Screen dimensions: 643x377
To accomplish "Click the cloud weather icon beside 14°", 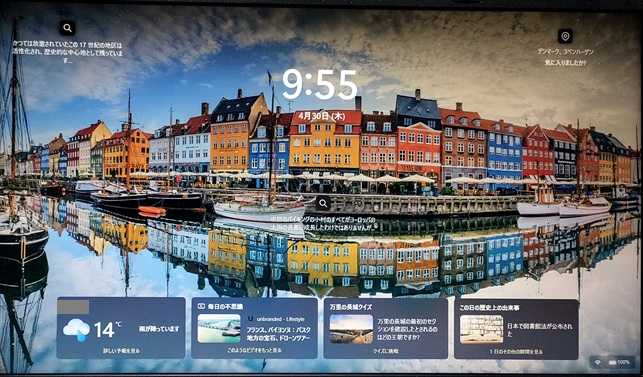I will [77, 329].
